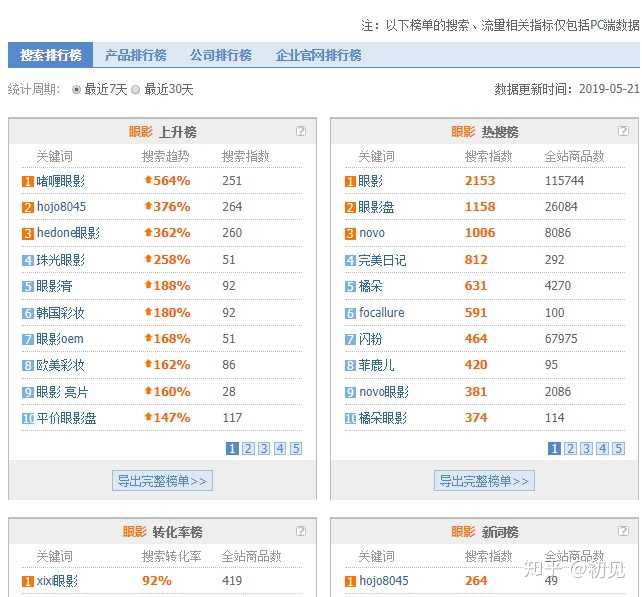This screenshot has height=597, width=642.
Task: Click the 搜索趋势 column header in 上升榜
Action: click(x=165, y=156)
